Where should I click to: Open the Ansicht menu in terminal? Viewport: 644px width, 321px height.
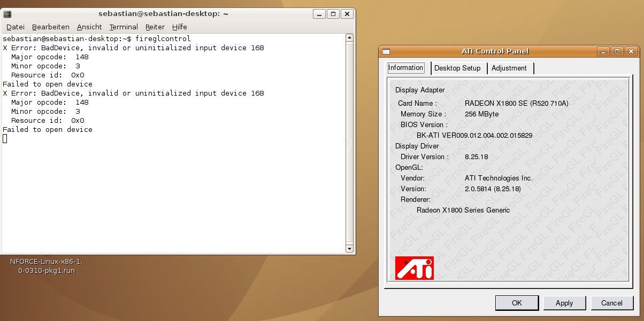[89, 27]
